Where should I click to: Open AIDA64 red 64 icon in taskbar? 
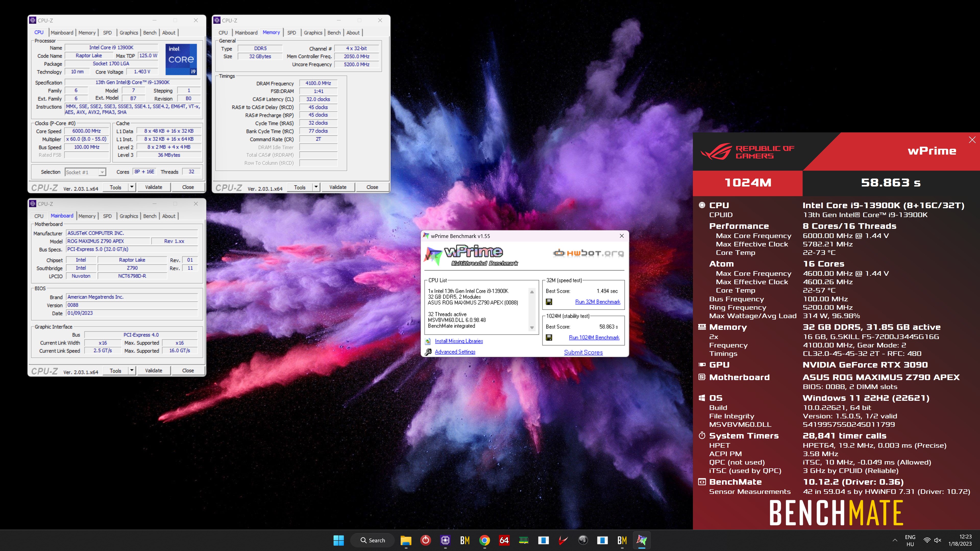[504, 540]
